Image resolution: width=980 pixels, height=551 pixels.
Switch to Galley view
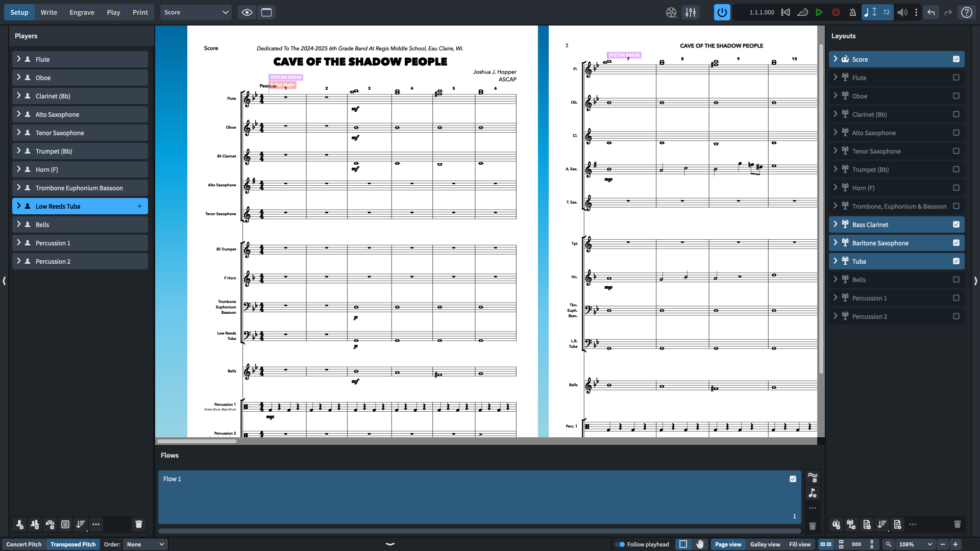(765, 544)
